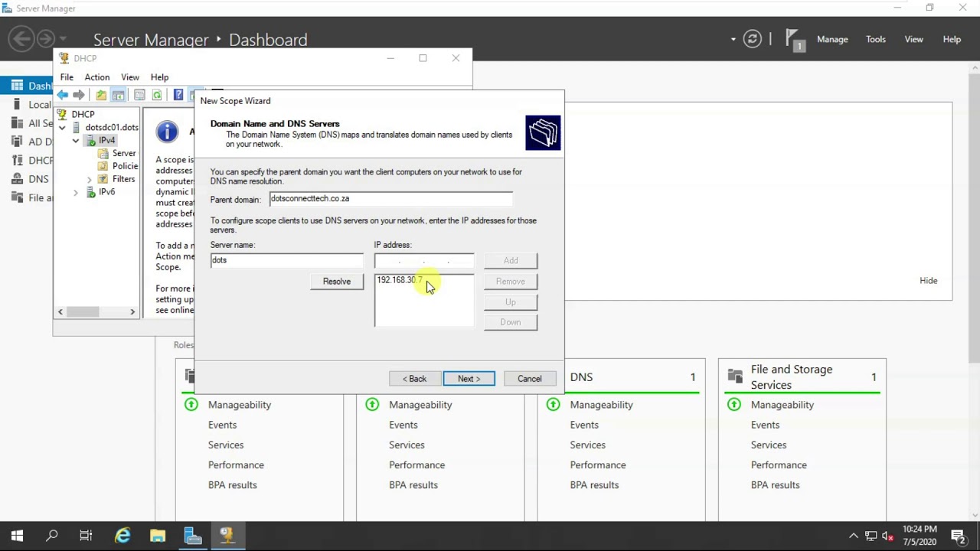This screenshot has height=551, width=980.
Task: Open File Explorer from the taskbar
Action: click(158, 536)
